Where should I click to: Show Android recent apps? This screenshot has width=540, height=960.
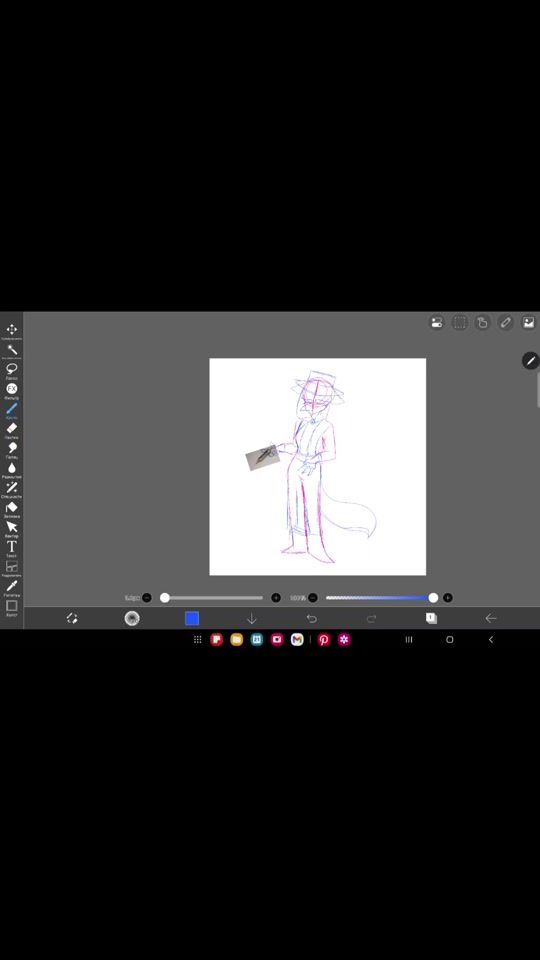click(409, 639)
